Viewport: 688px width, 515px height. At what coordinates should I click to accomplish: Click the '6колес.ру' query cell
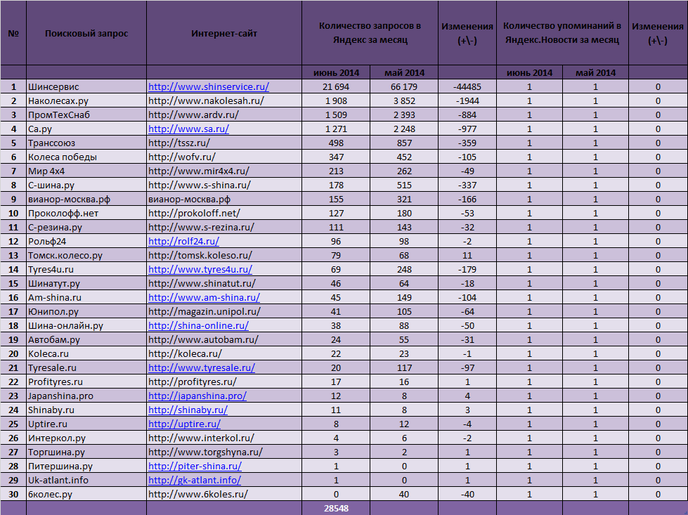pos(86,494)
